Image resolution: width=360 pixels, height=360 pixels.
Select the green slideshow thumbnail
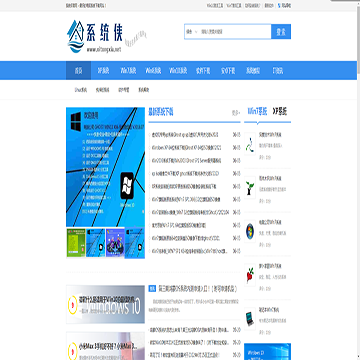(76, 243)
